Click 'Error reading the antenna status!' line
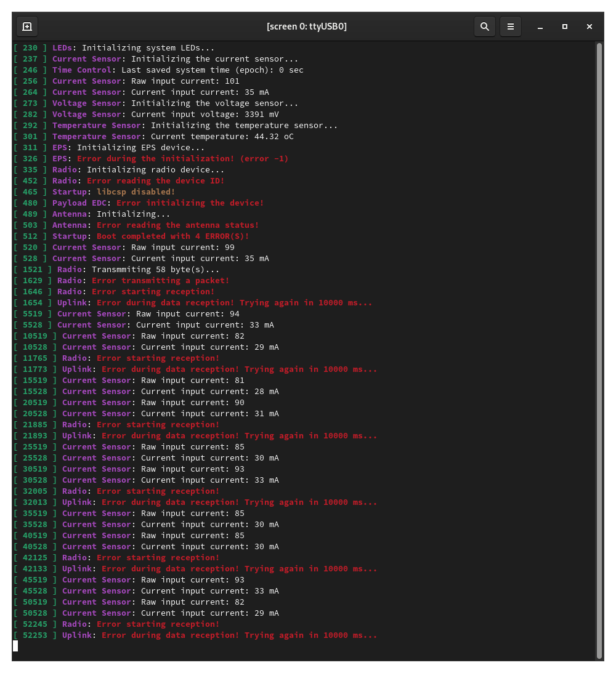Viewport: 616px width, 673px height. pyautogui.click(x=136, y=225)
